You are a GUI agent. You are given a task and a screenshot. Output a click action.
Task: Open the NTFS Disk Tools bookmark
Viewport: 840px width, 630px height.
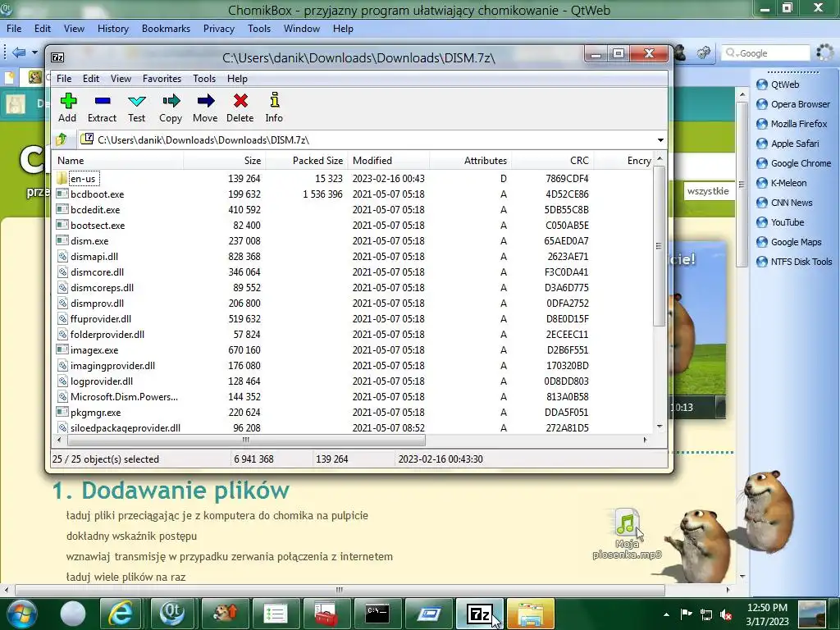(x=794, y=262)
